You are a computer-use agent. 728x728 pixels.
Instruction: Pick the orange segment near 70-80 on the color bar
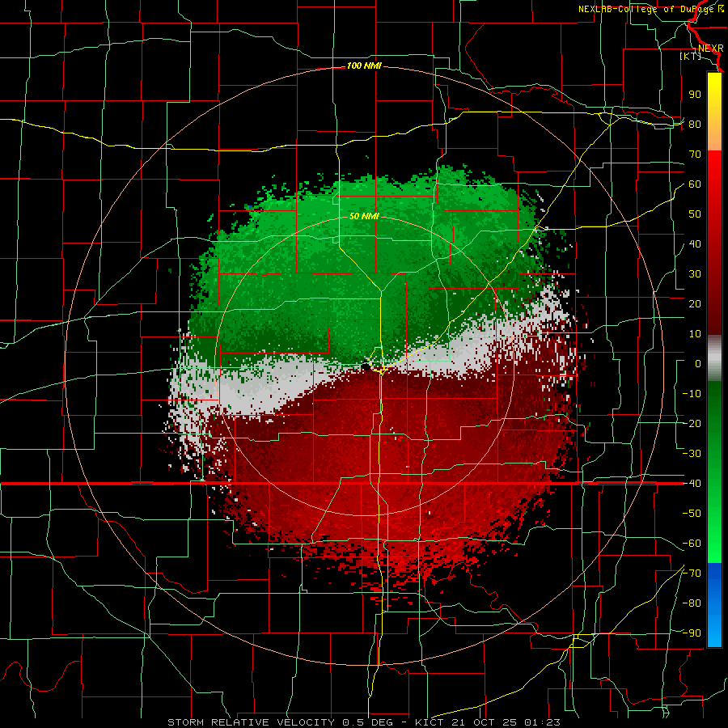tap(714, 137)
